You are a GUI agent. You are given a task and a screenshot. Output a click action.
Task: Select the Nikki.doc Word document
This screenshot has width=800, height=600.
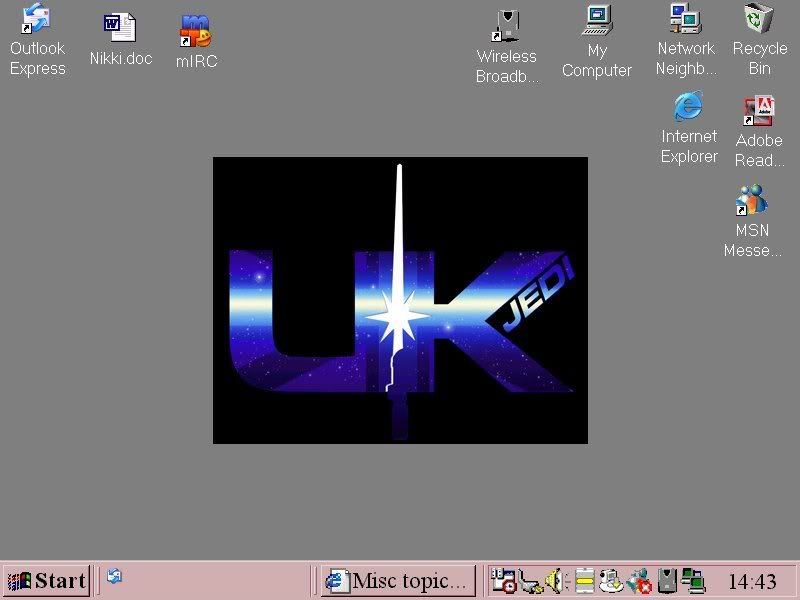[x=120, y=27]
